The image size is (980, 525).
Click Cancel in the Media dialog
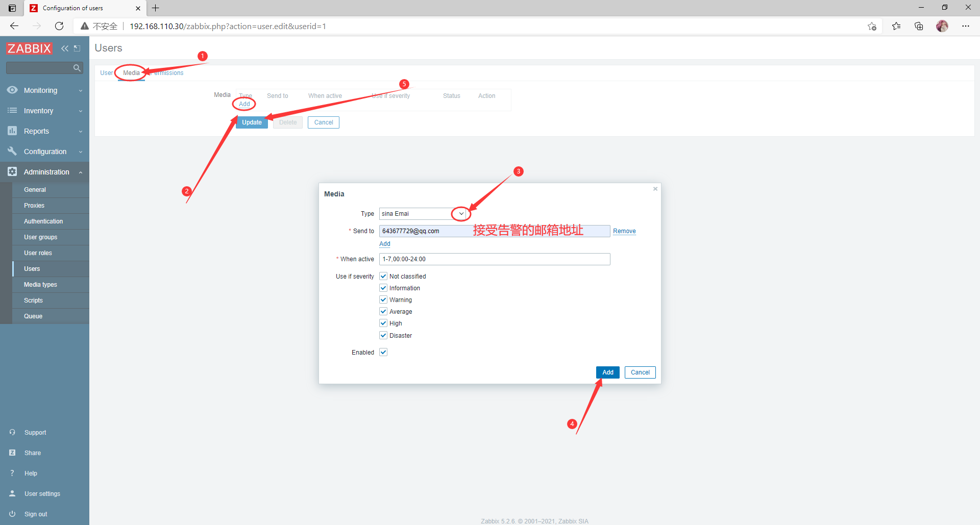640,372
